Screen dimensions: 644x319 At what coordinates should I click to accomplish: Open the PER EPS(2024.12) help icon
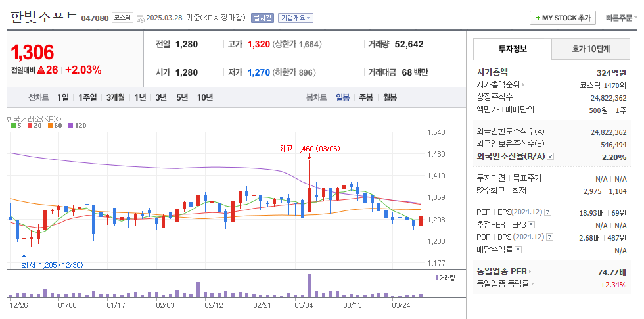(x=548, y=212)
